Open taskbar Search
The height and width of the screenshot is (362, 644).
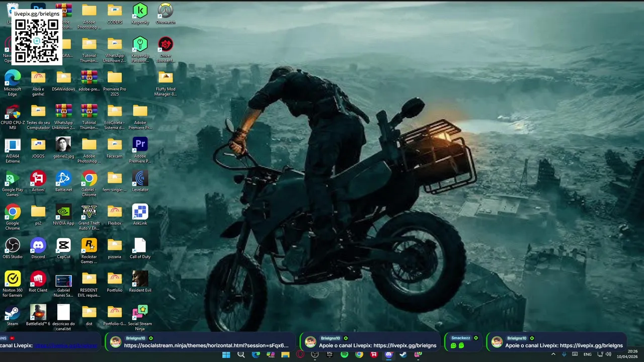click(x=241, y=355)
